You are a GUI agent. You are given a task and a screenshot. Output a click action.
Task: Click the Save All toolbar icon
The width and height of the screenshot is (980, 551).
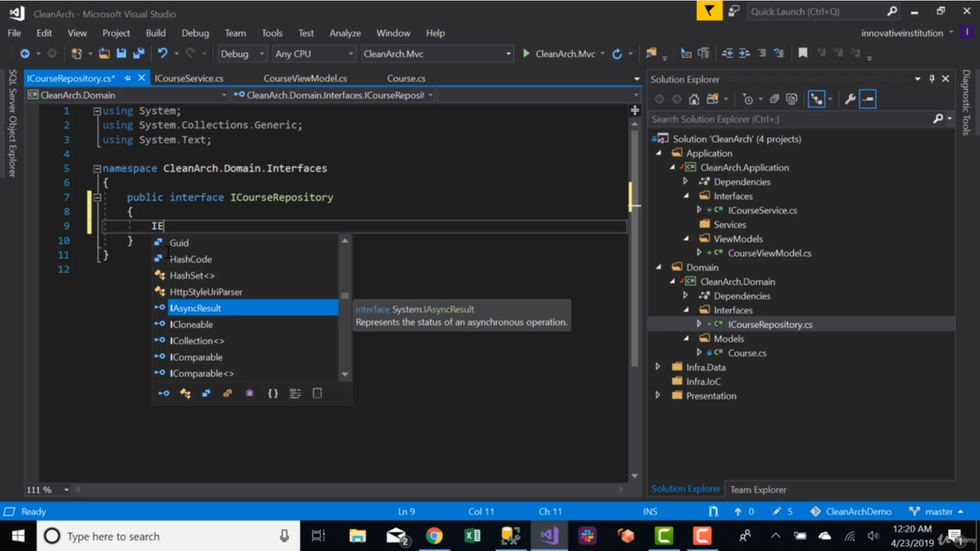[x=139, y=54]
